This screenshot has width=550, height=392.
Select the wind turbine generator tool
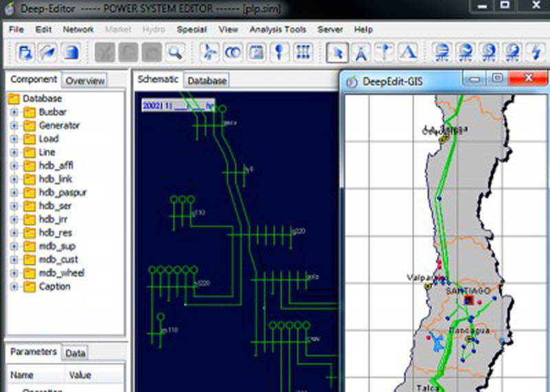click(210, 52)
